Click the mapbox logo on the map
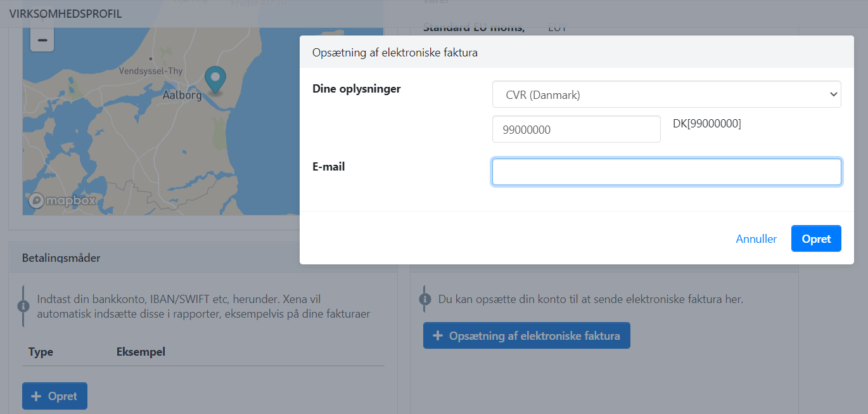868x414 pixels. click(x=62, y=200)
